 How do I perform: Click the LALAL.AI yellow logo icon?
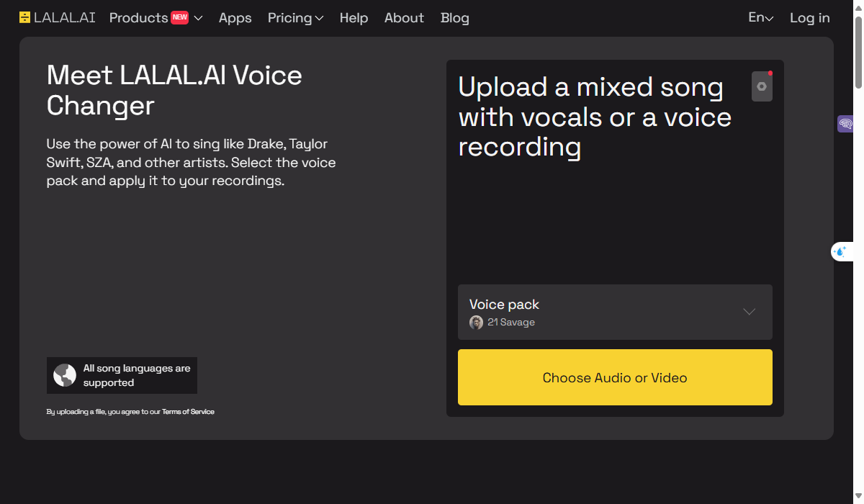25,18
